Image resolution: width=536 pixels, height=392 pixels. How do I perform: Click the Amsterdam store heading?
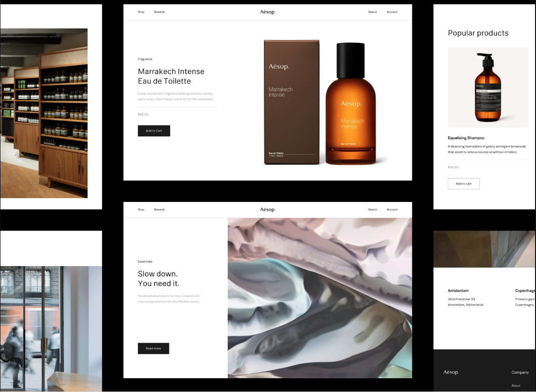click(x=458, y=290)
